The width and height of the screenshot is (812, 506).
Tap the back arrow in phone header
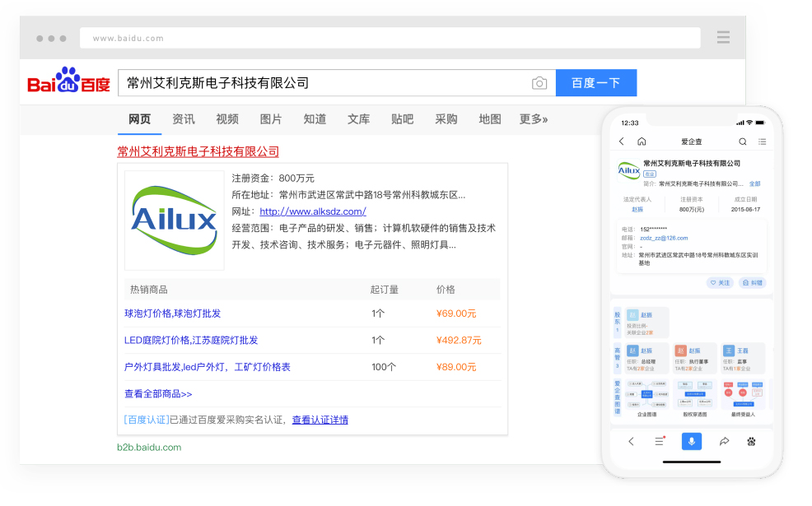[622, 142]
